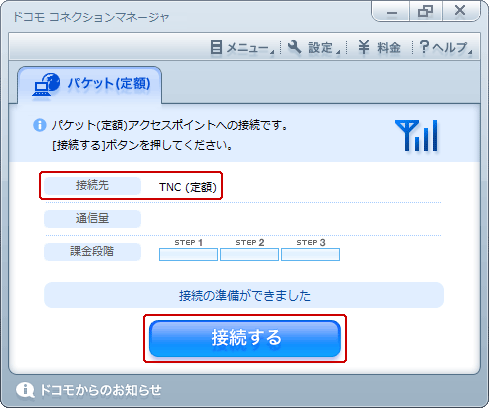The width and height of the screenshot is (489, 408).
Task: Open the 料金 menu item
Action: pos(379,47)
